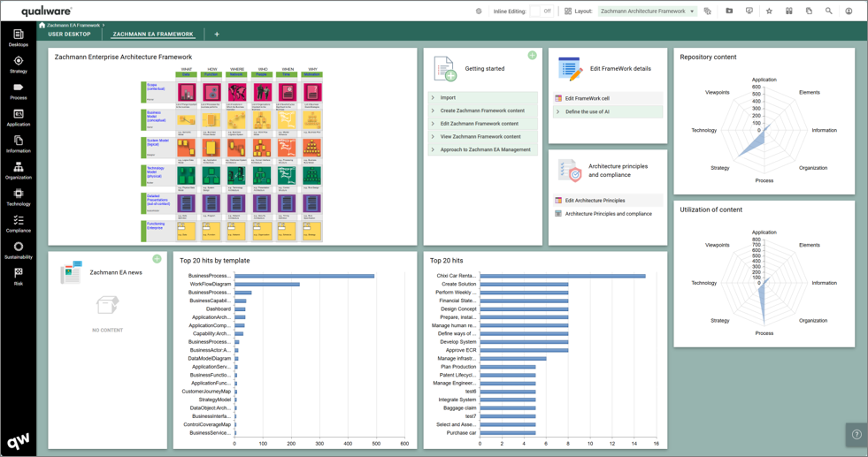Open the Desktops sidebar section
The width and height of the screenshot is (868, 457).
[x=19, y=38]
